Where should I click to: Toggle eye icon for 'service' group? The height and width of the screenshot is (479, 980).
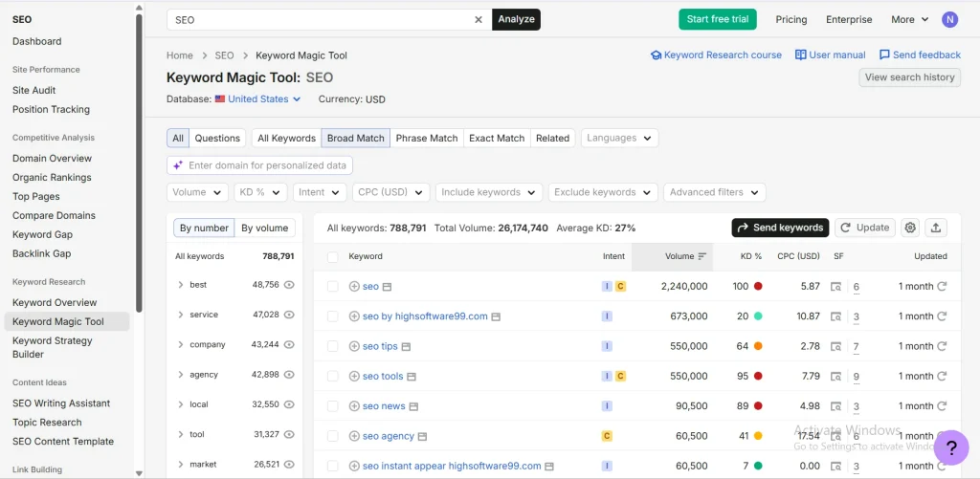pyautogui.click(x=289, y=315)
